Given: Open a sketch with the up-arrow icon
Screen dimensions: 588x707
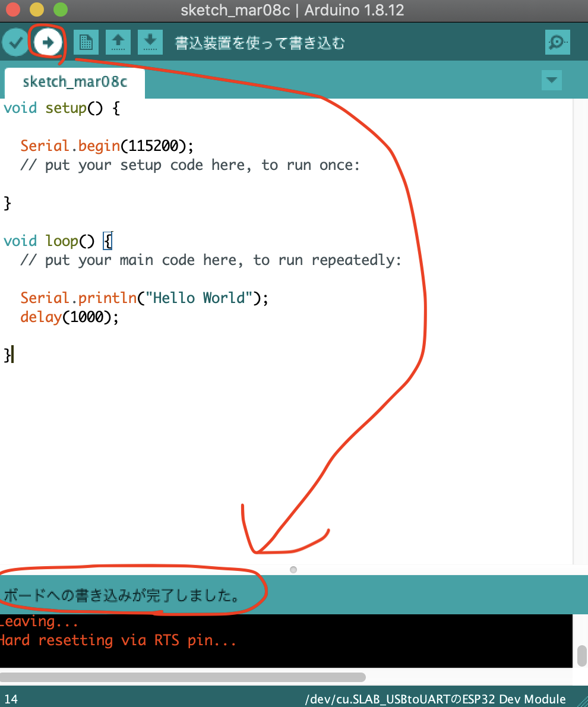Looking at the screenshot, I should coord(118,42).
